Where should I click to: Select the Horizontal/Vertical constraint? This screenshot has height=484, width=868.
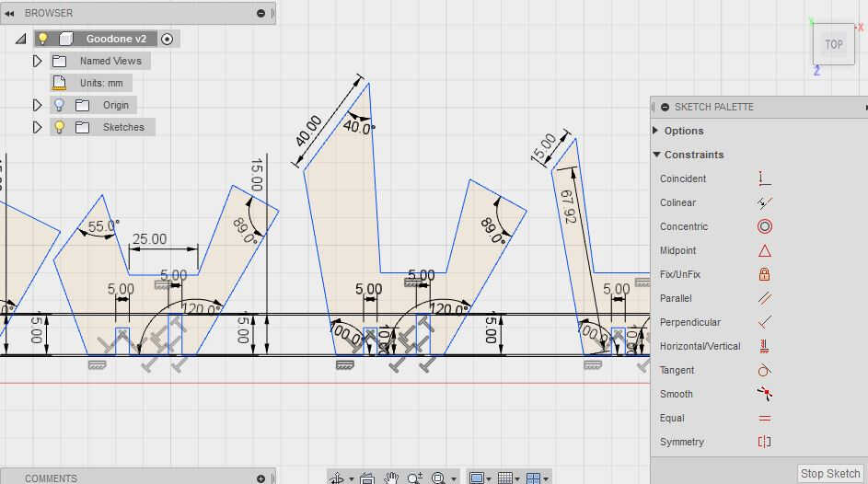click(765, 346)
